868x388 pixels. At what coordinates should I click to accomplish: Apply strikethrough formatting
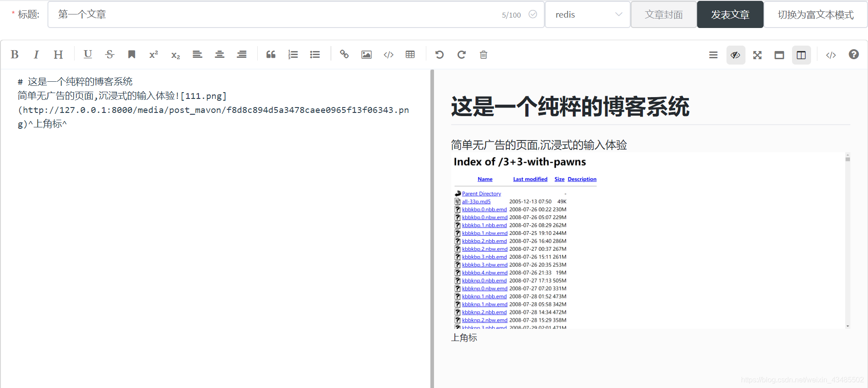tap(110, 55)
